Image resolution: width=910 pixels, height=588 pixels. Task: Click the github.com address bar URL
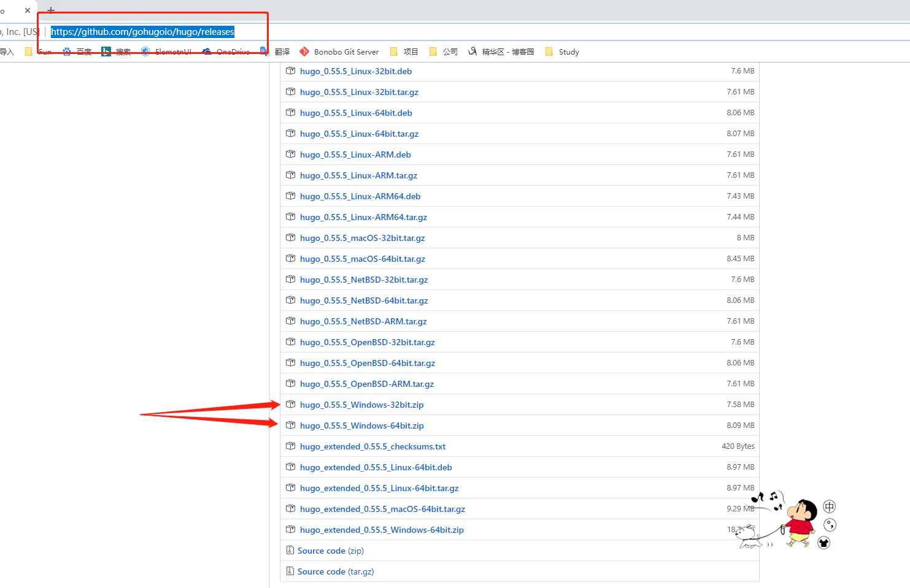click(x=142, y=32)
